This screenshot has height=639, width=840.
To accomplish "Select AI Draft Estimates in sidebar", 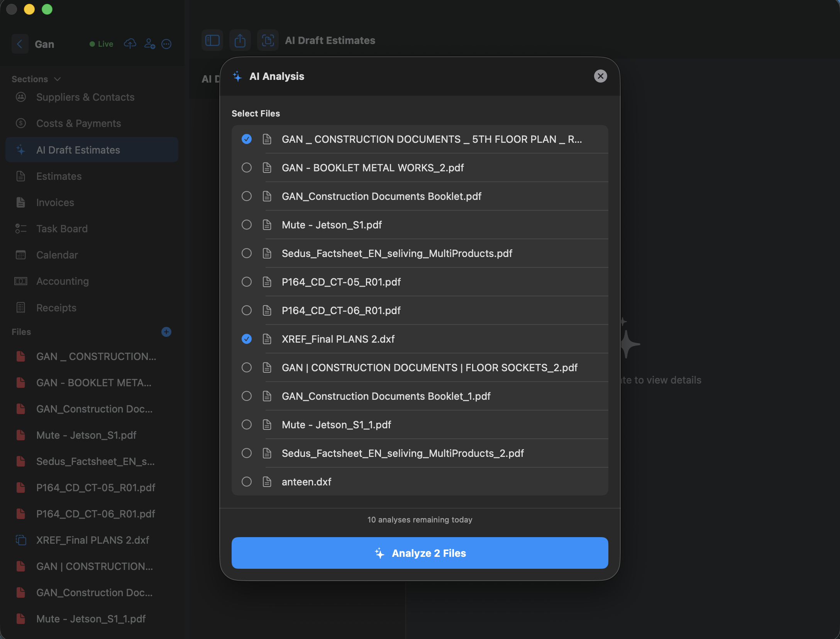I will click(x=92, y=150).
